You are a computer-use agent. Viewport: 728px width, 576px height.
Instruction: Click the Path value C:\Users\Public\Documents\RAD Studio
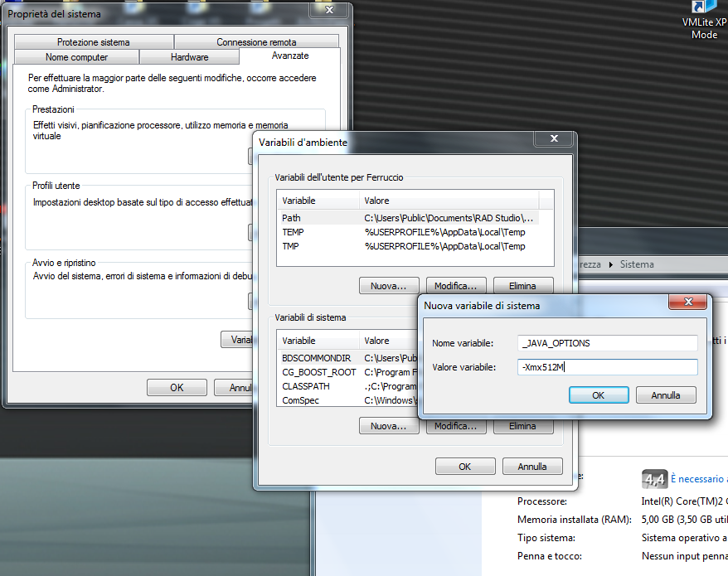click(449, 218)
